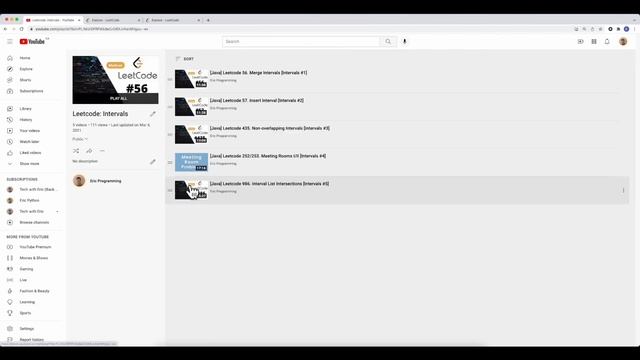Viewport: 640px width, 360px height.
Task: Grab the drag handle for Merge Intervals row
Action: 170,79
